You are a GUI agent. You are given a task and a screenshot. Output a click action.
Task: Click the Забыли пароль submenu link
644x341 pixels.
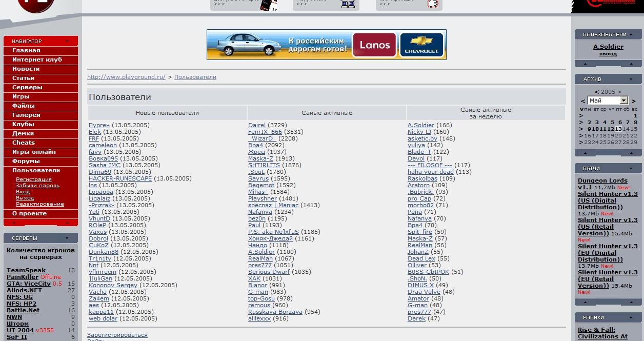pyautogui.click(x=37, y=186)
